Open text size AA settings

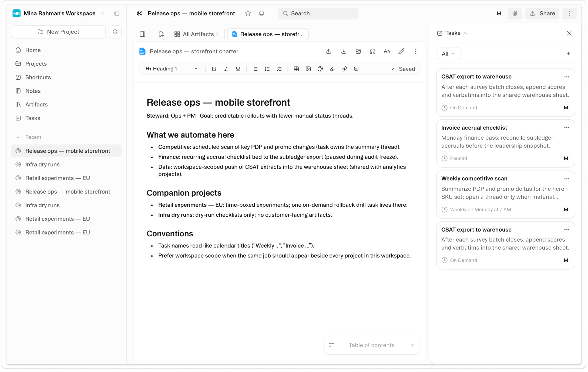point(387,51)
